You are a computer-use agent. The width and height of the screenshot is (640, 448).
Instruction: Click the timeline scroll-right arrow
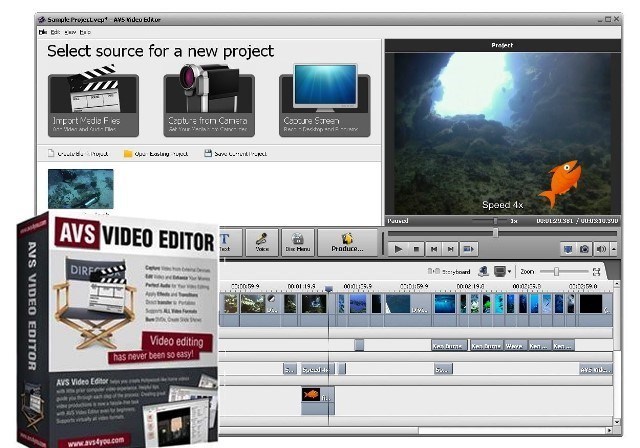click(609, 430)
